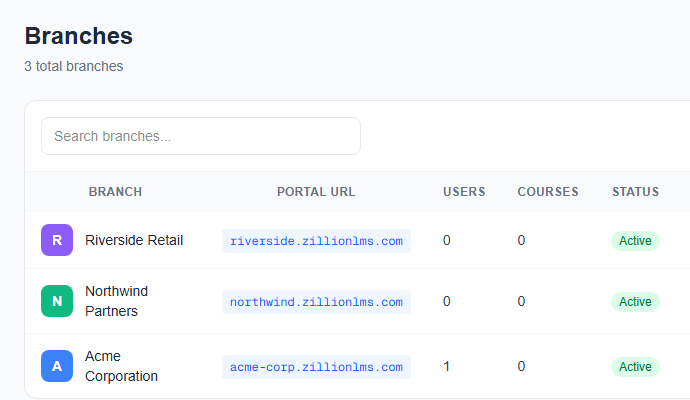Screen dimensions: 690x400
Task: Click the Active status badge for Riverside Retail
Action: 635,241
